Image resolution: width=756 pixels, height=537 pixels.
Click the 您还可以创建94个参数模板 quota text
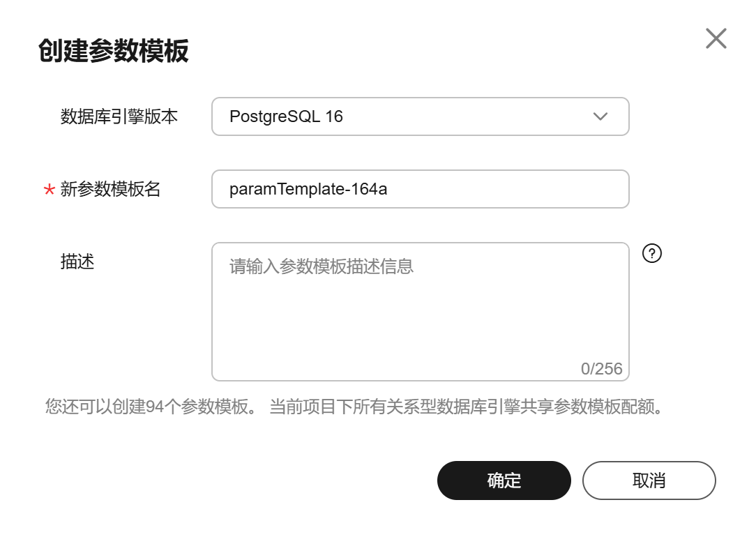(x=146, y=407)
